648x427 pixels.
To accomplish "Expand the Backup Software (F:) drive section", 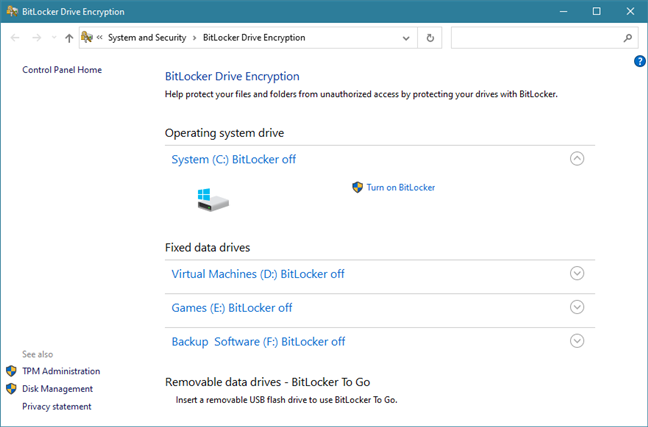I will pos(577,341).
